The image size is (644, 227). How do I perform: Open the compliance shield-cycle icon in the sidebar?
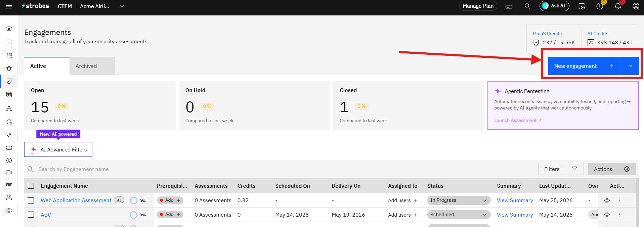(x=9, y=161)
